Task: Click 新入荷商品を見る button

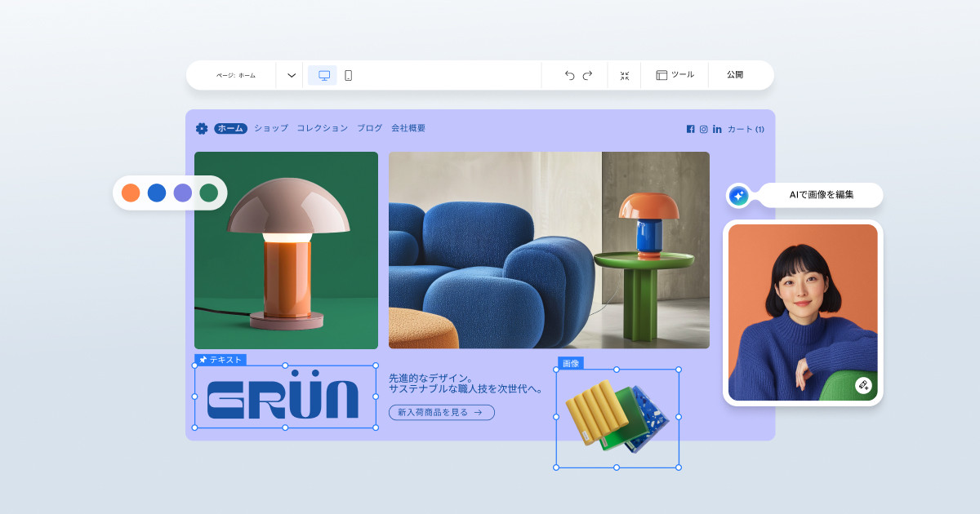Action: [x=441, y=412]
